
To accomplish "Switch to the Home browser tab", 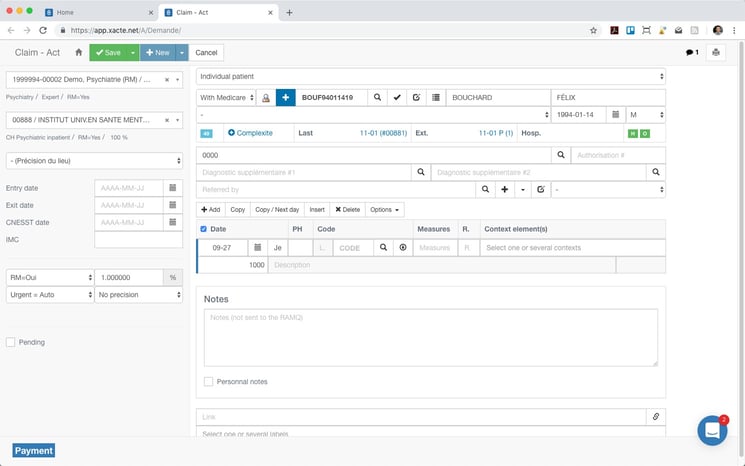I will click(x=97, y=12).
